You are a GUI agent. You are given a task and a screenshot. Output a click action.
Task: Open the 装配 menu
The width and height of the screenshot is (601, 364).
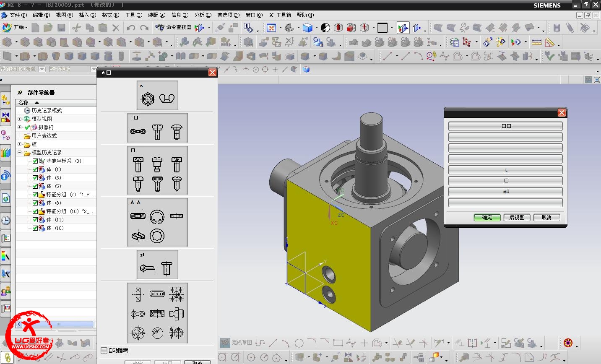tap(156, 15)
